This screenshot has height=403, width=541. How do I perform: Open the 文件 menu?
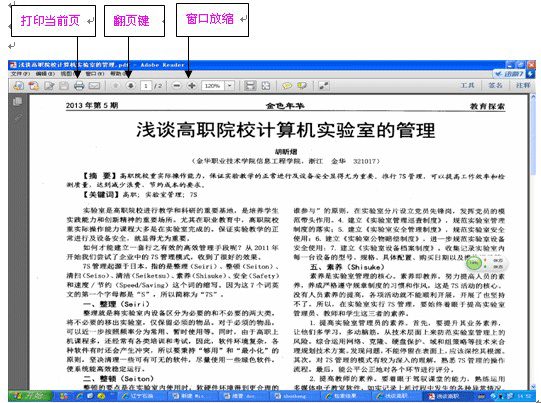(x=20, y=74)
